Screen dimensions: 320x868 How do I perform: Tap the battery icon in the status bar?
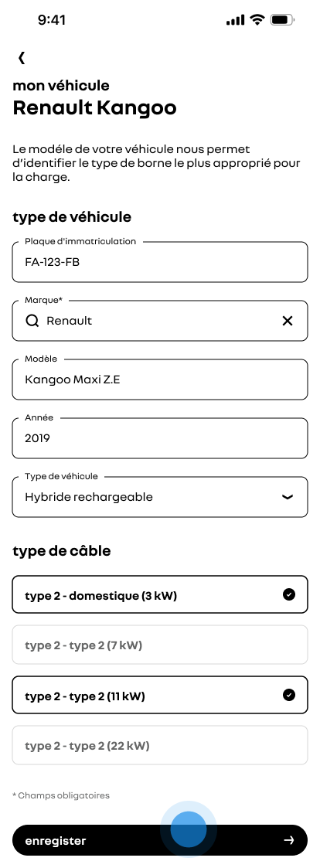click(282, 20)
